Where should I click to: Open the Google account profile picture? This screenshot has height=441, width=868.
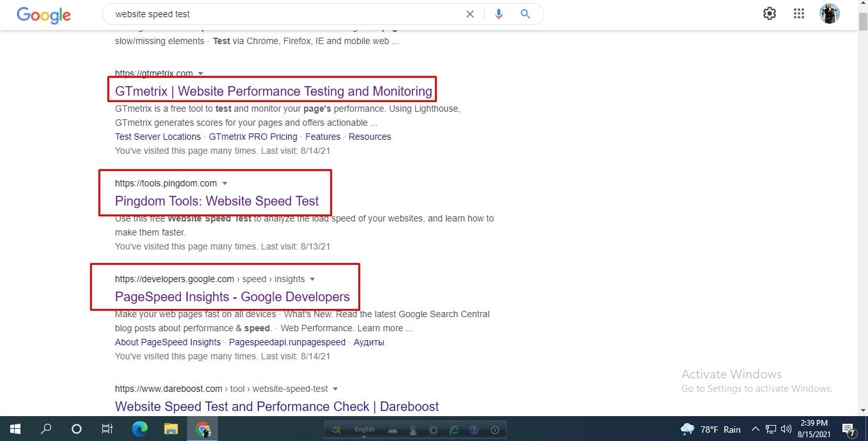tap(830, 13)
